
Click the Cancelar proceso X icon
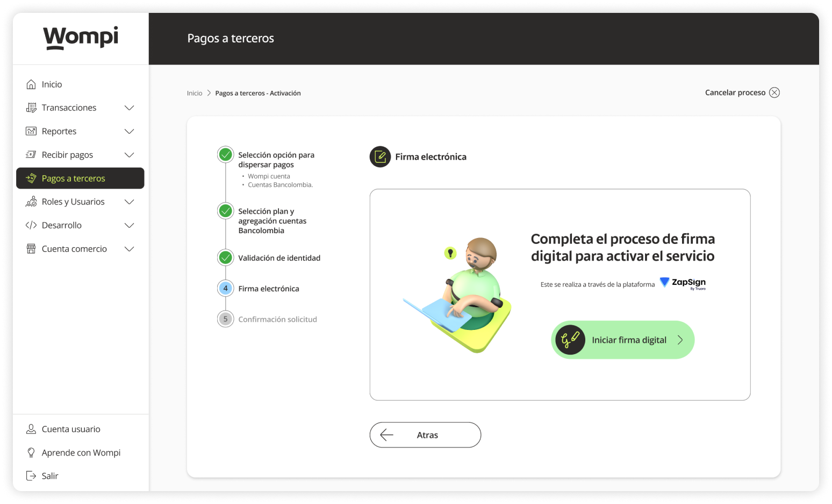coord(774,92)
